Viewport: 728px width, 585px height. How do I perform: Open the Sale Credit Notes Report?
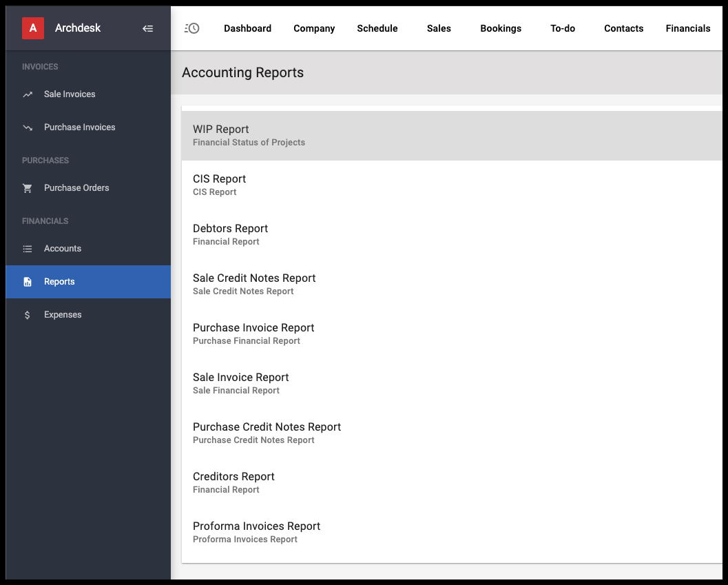point(254,278)
